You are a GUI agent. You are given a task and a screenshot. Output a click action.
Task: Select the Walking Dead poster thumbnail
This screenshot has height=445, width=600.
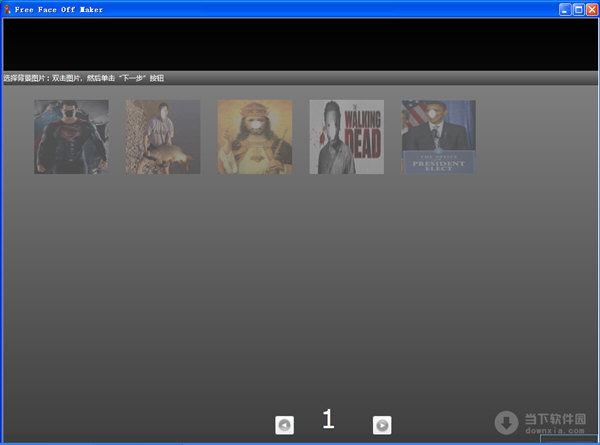point(347,137)
